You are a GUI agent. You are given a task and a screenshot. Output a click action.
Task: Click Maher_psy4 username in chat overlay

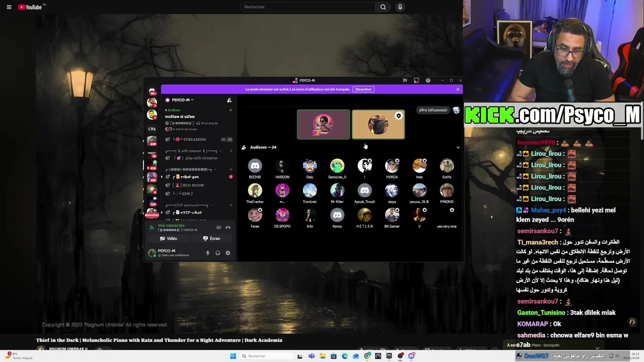(548, 210)
